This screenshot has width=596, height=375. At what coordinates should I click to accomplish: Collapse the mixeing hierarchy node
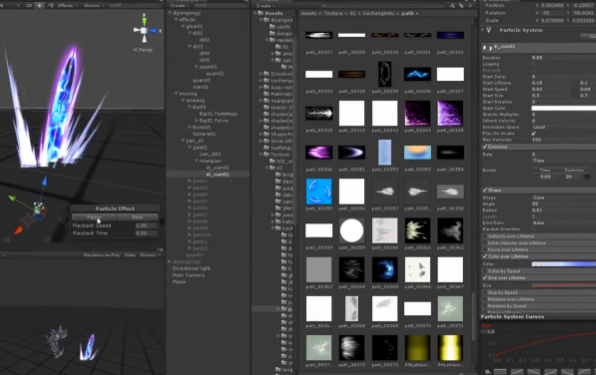[x=176, y=93]
